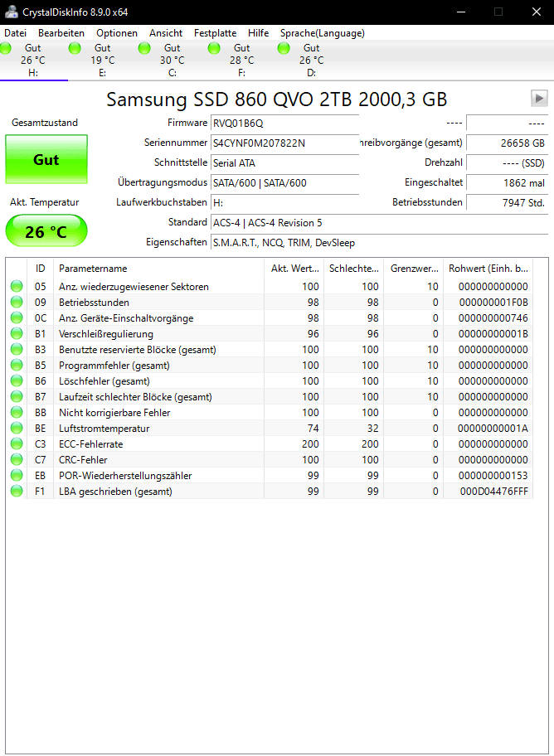554x756 pixels.
Task: Click the green status dot for drive F:
Action: click(x=214, y=48)
